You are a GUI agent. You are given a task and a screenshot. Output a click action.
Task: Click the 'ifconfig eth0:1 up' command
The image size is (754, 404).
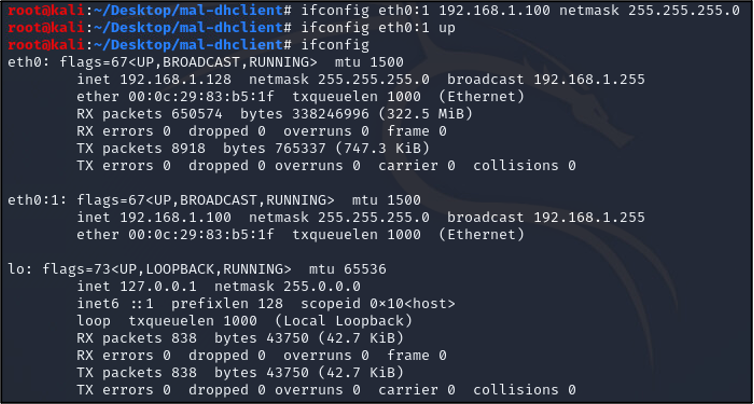(x=378, y=28)
